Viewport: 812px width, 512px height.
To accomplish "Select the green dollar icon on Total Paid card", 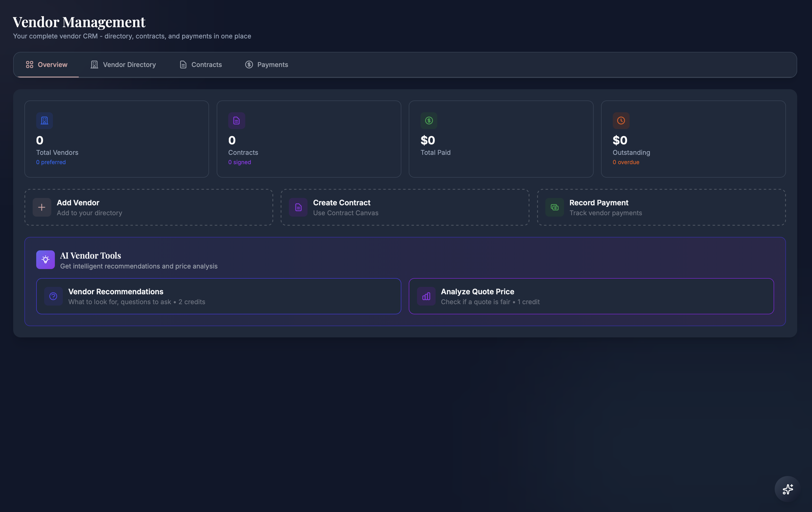I will (428, 121).
